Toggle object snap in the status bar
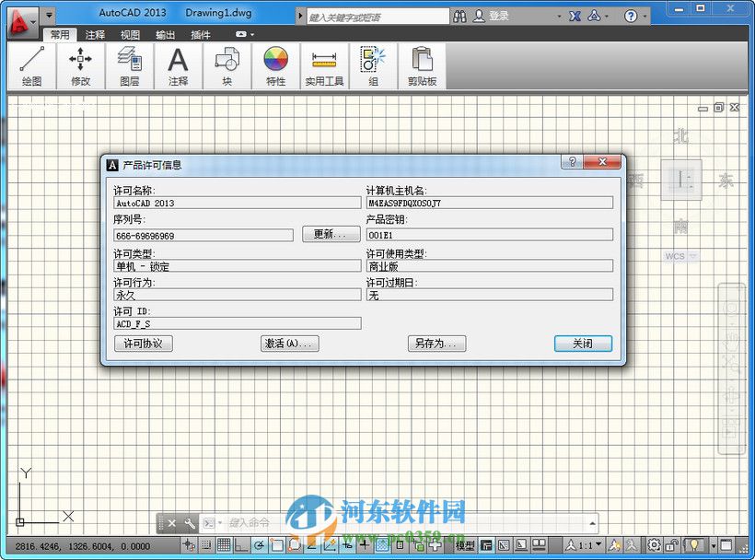This screenshot has height=560, width=755. 276,545
